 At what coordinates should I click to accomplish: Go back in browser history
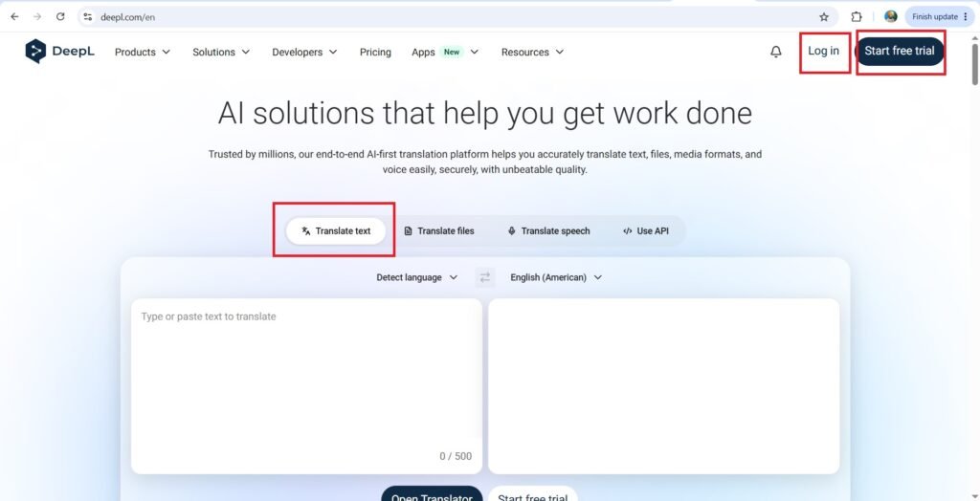pos(14,17)
